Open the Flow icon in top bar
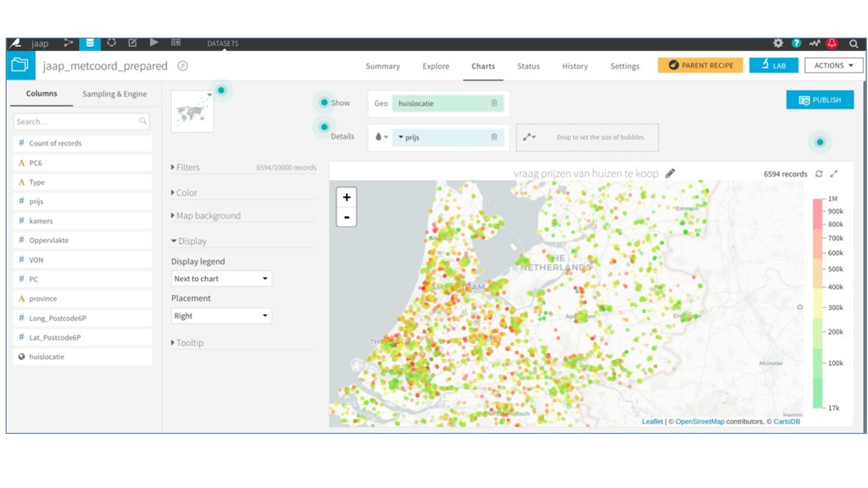This screenshot has height=488, width=868. point(69,43)
